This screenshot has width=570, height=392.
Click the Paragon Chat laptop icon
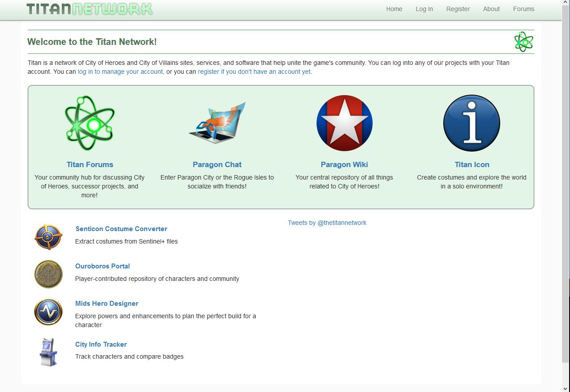pos(217,123)
